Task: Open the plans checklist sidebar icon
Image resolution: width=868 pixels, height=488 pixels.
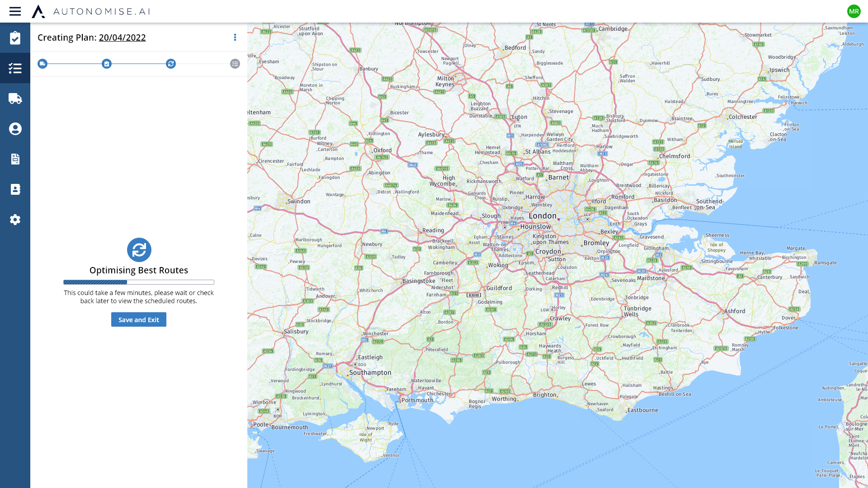Action: click(x=15, y=68)
